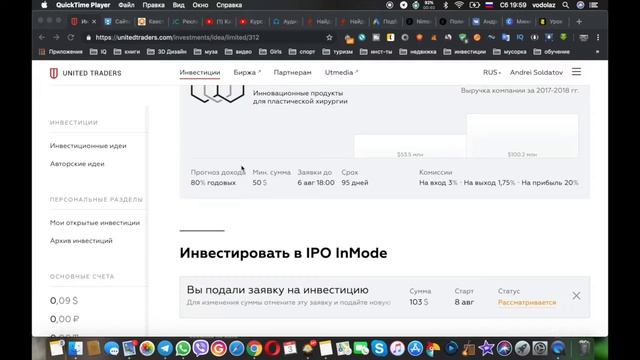Viewport: 640px width, 360px height.
Task: Open the 3D Дизайн bookmarks folder
Action: (x=167, y=52)
